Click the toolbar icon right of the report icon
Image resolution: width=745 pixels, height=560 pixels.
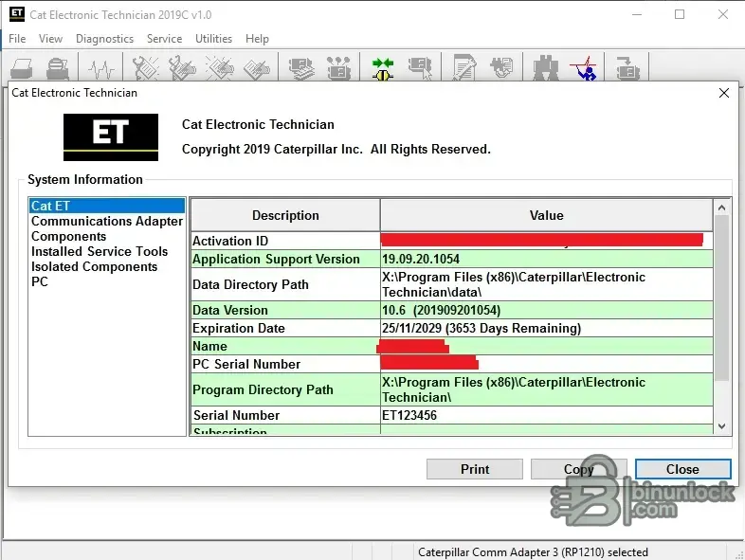tap(501, 68)
